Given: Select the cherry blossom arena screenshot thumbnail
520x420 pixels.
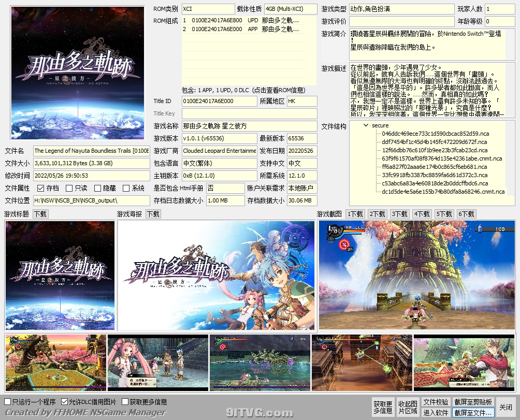Looking at the screenshot, I should 56,363.
